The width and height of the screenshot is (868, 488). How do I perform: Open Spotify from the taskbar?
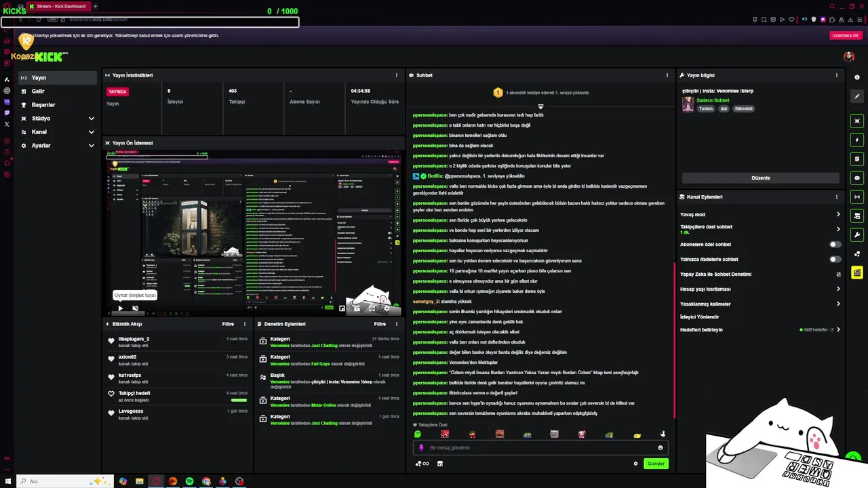[x=189, y=481]
